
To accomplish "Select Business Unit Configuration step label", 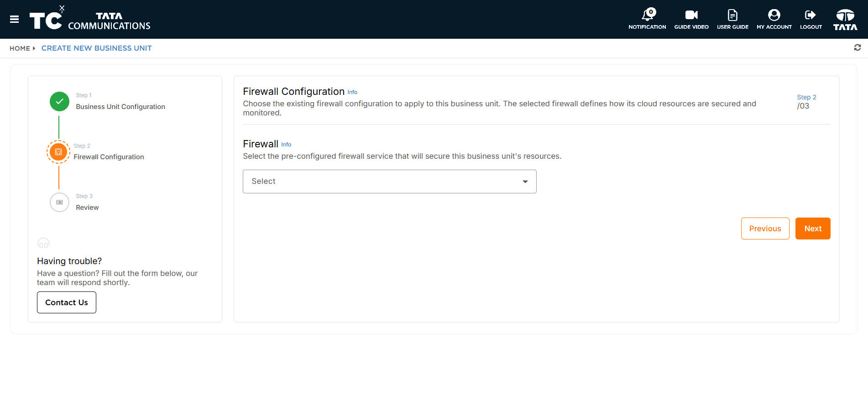I will [x=120, y=107].
